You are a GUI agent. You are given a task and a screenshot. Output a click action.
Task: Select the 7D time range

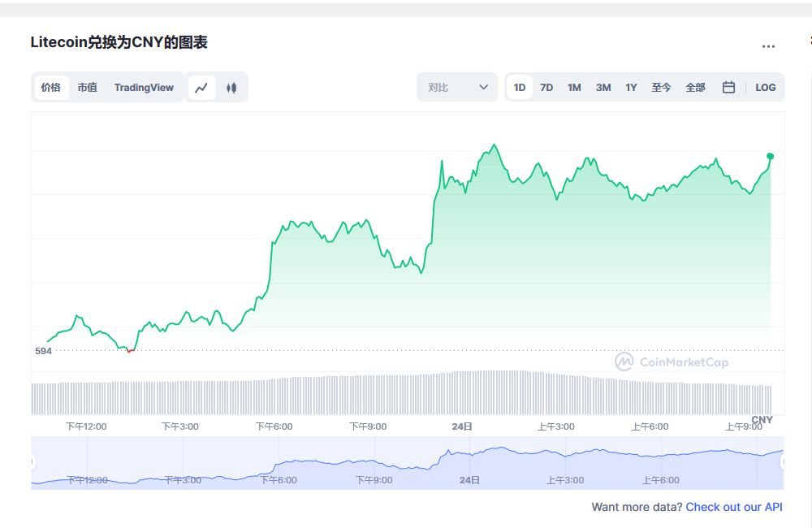[546, 88]
